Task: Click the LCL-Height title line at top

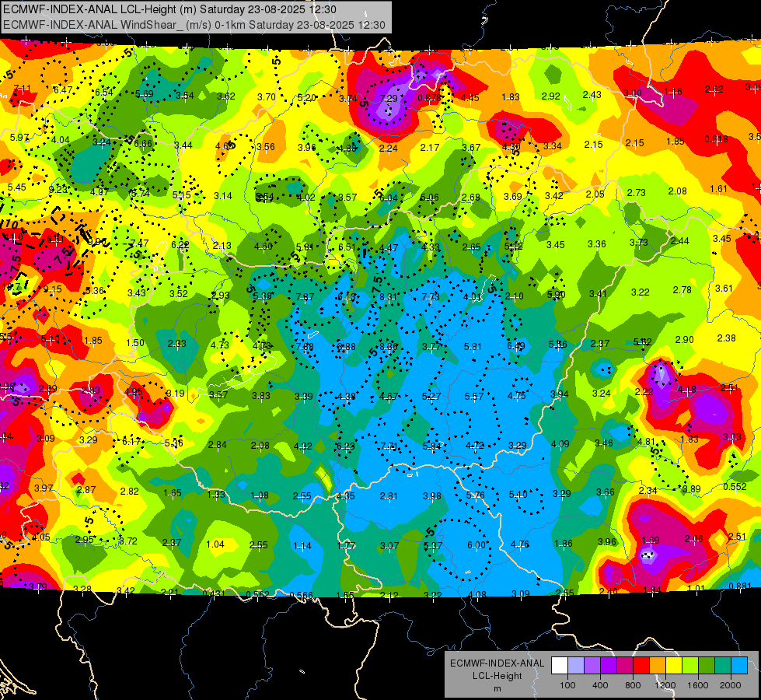Action: pos(170,9)
